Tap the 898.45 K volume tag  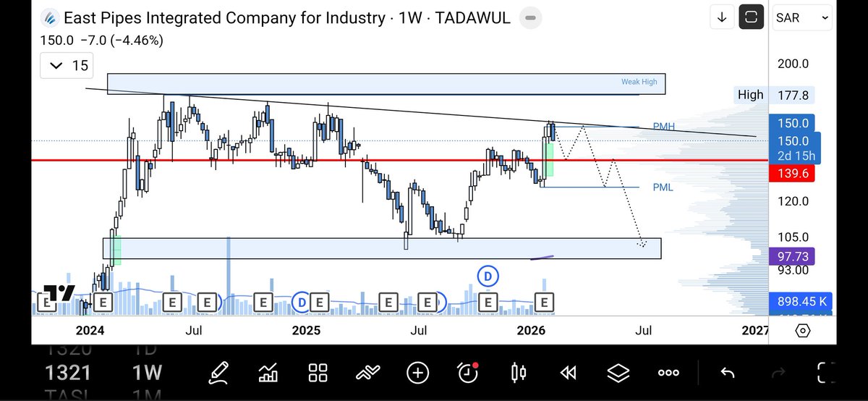coord(801,302)
